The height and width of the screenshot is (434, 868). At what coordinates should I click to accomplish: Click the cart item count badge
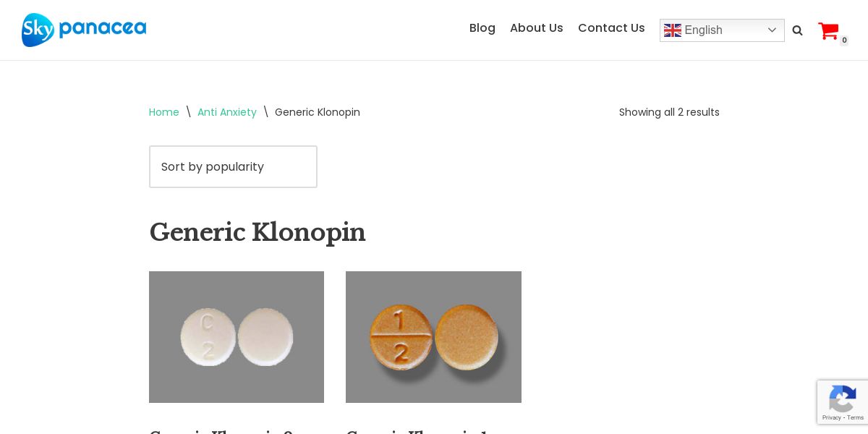point(844,41)
